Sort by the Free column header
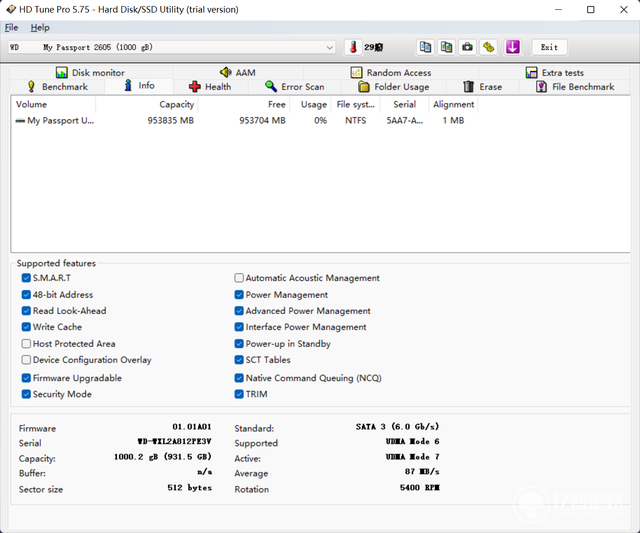 [244, 104]
